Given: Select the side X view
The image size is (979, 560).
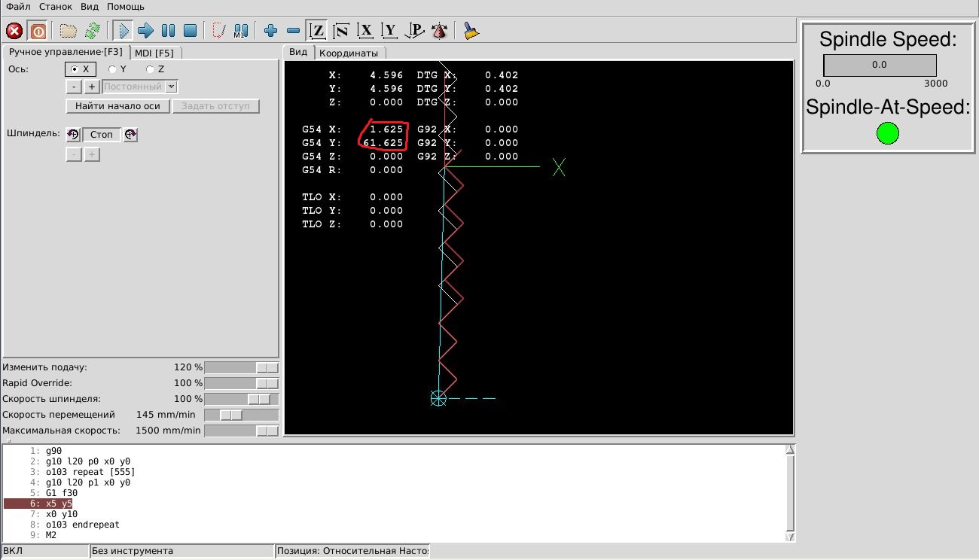Looking at the screenshot, I should pos(366,31).
